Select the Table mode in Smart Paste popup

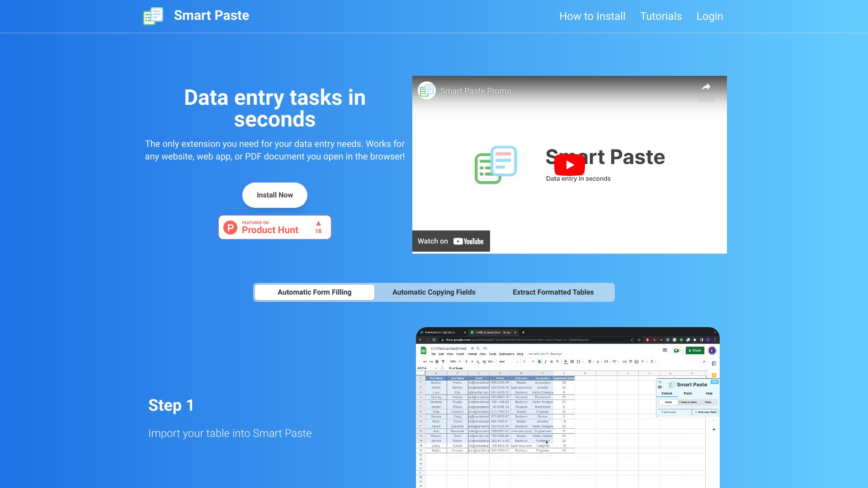[x=708, y=402]
